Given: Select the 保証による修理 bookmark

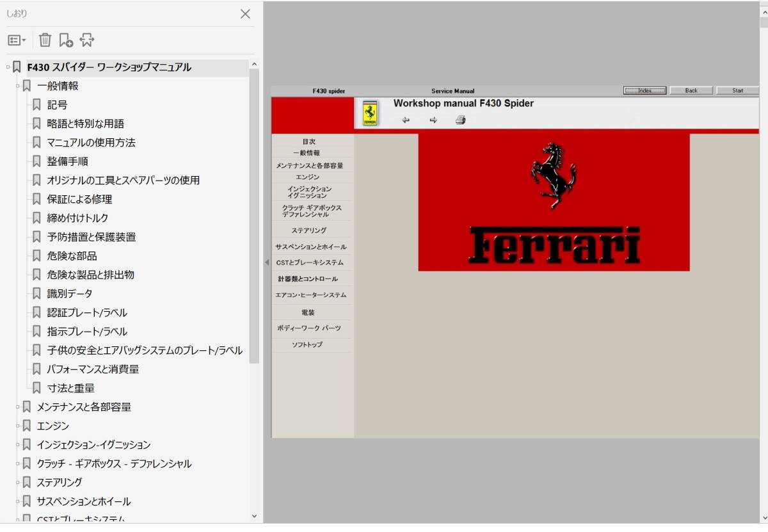Looking at the screenshot, I should (79, 199).
